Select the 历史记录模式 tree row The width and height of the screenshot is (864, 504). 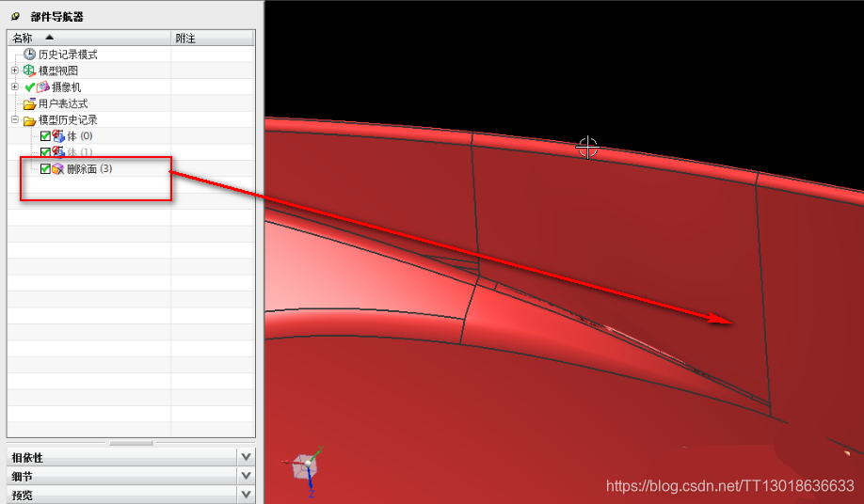pos(131,54)
